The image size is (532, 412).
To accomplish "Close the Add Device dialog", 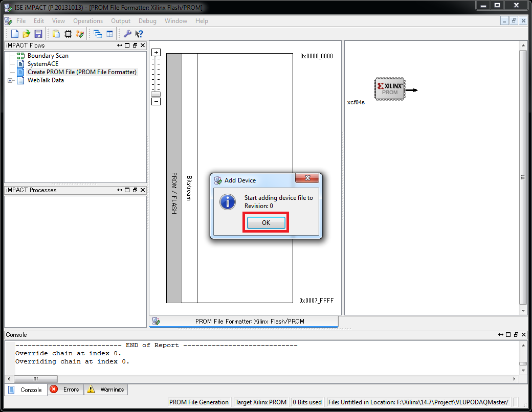I will (x=307, y=178).
